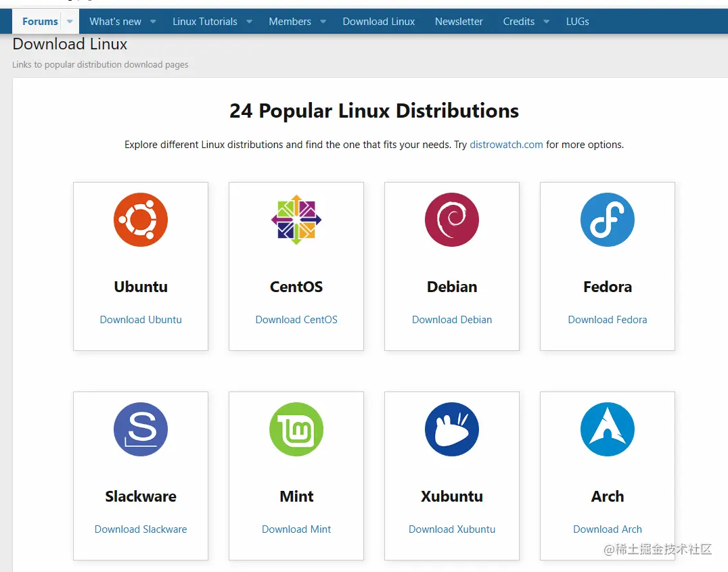Click the Fedora logo icon
Image resolution: width=728 pixels, height=572 pixels.
608,220
